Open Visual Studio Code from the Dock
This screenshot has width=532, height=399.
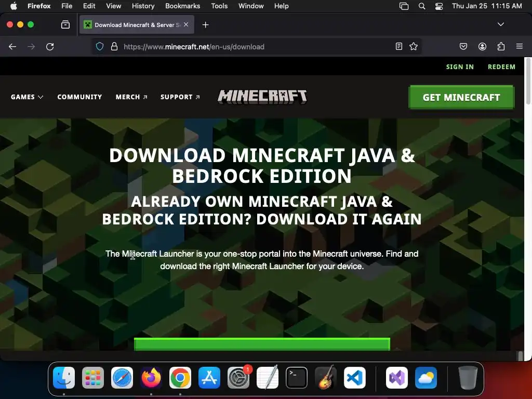[354, 378]
